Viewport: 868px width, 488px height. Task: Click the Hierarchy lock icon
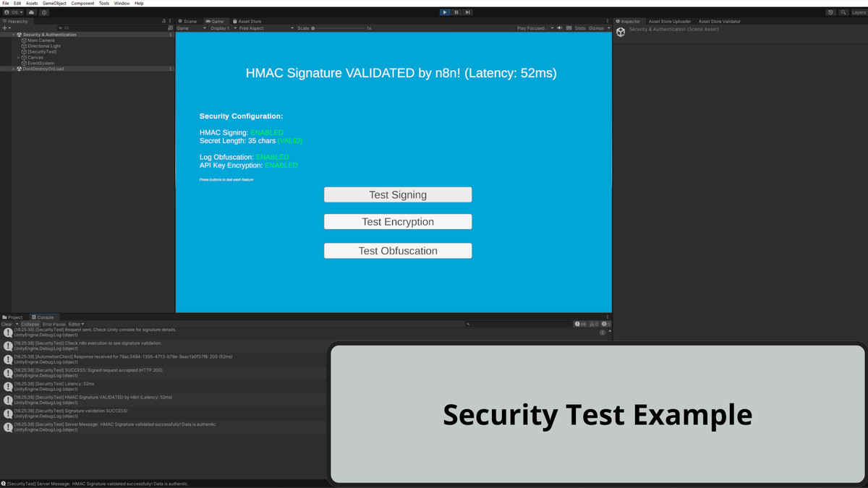click(164, 22)
